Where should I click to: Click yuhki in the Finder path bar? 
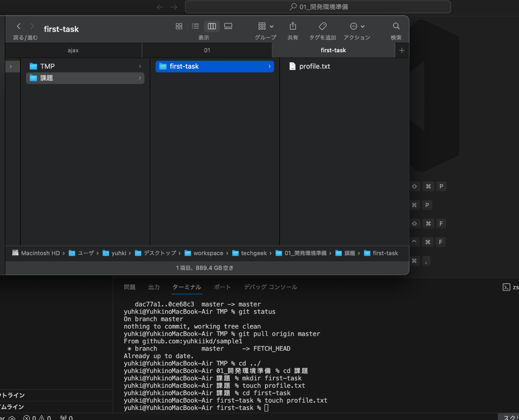tap(115, 253)
